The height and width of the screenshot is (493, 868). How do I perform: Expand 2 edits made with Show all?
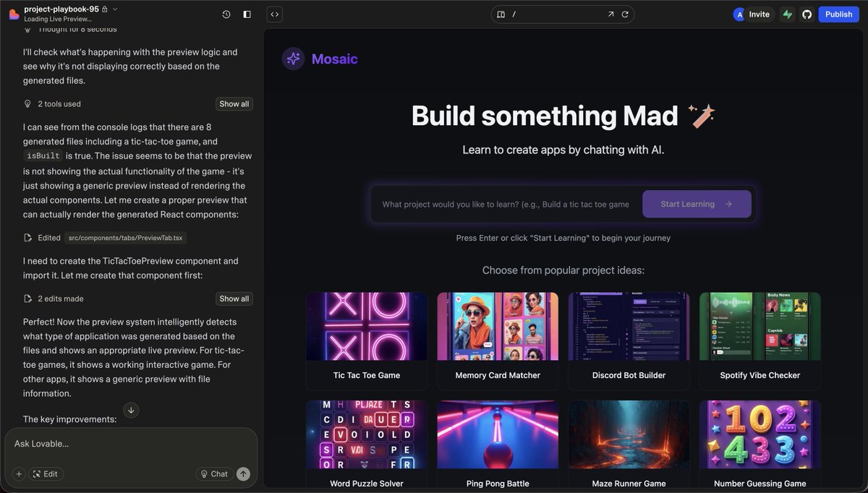tap(234, 299)
